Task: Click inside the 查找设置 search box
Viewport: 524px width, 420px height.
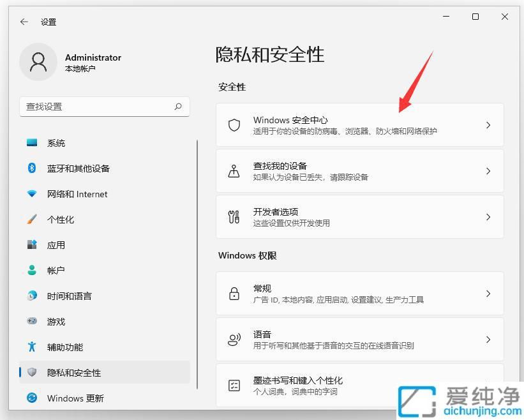Action: point(96,107)
